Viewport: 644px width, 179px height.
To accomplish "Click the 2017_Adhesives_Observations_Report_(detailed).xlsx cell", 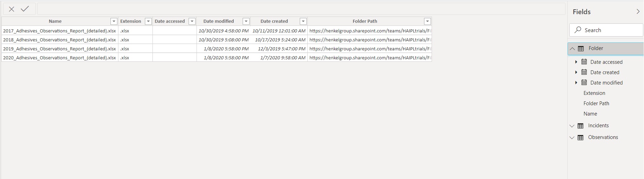I will point(60,31).
